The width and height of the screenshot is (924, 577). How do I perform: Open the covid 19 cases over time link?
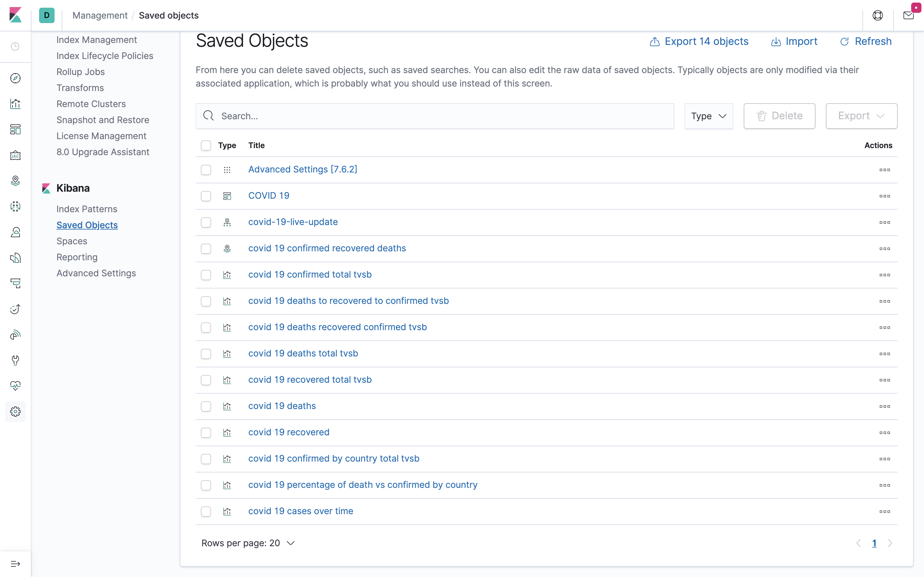(x=301, y=511)
